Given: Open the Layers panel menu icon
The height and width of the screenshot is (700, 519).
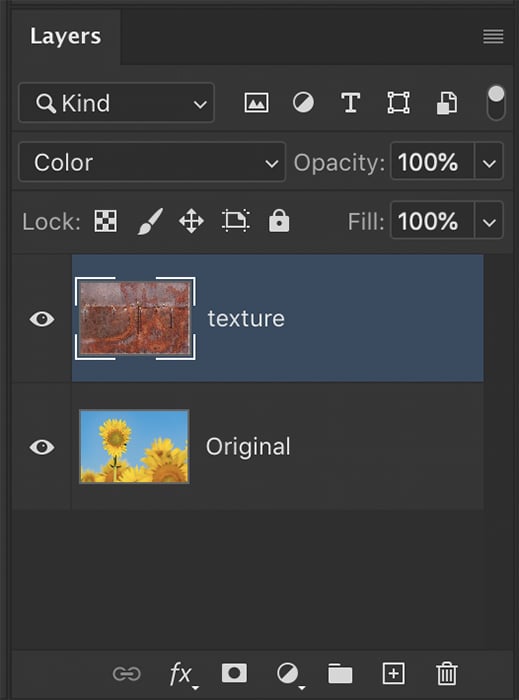Looking at the screenshot, I should (493, 36).
